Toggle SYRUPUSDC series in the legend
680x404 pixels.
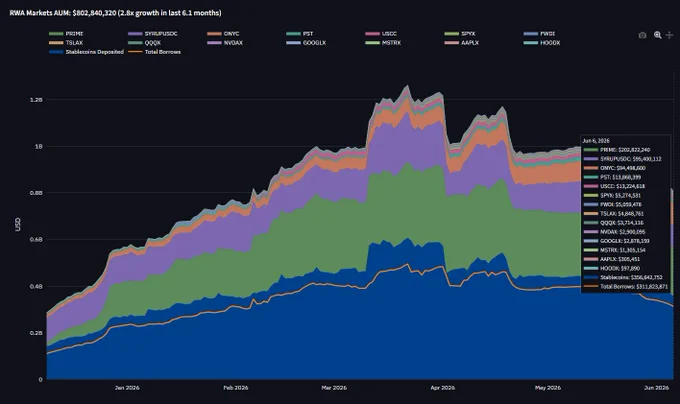(x=153, y=34)
